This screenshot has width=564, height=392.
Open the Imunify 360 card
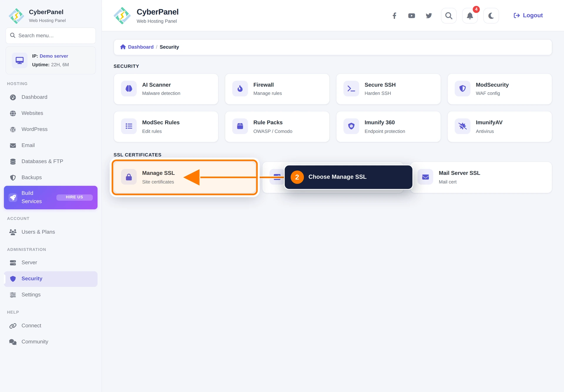click(388, 127)
